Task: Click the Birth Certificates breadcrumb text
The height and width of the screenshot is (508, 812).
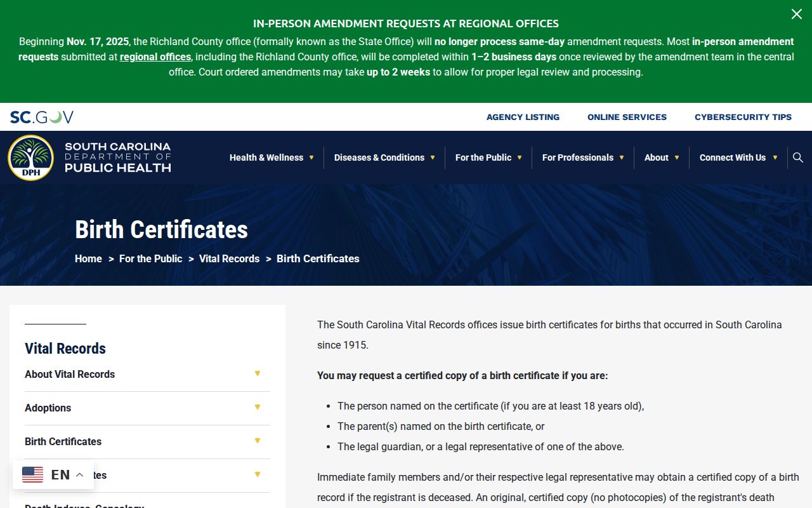Action: click(318, 258)
